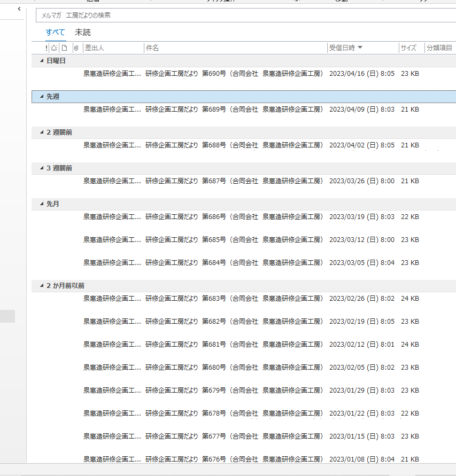Image resolution: width=456 pixels, height=476 pixels.
Task: Click the date 2023/01/22 (日) 8:03
Action: (362, 413)
